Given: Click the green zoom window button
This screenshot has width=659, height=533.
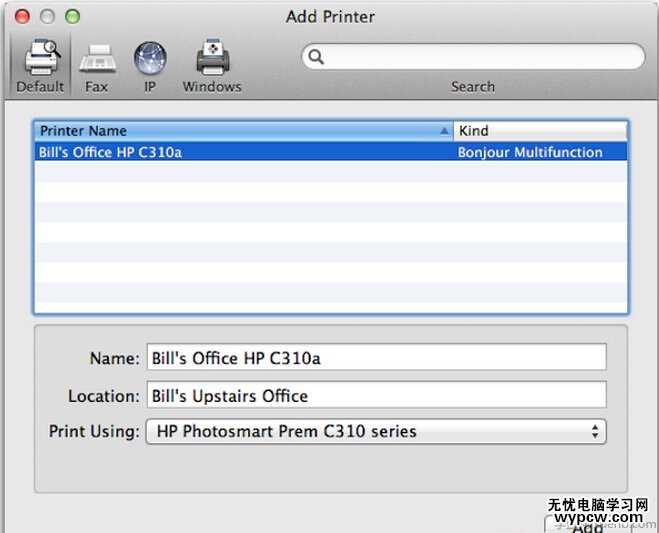Looking at the screenshot, I should (72, 16).
